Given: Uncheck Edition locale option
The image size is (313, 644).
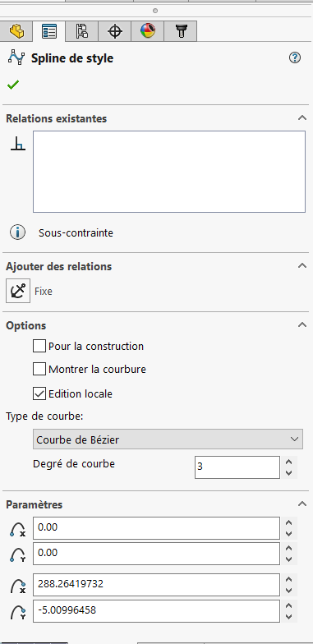Looking at the screenshot, I should 39,393.
